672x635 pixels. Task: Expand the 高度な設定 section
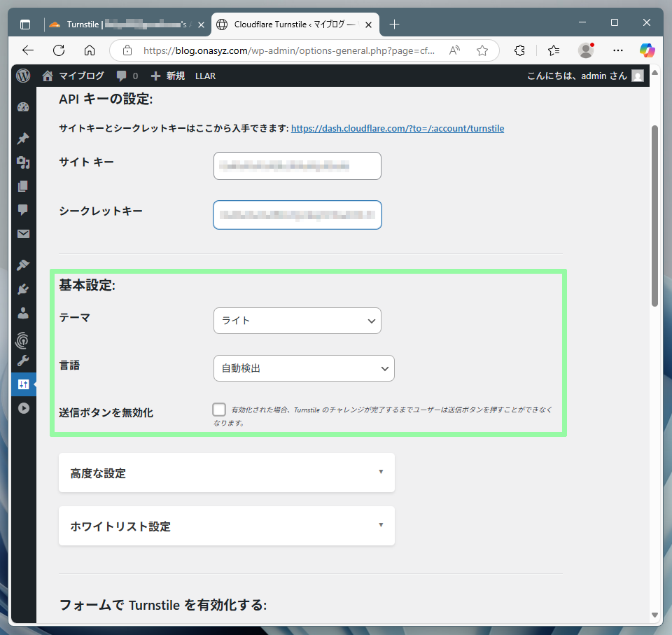226,473
